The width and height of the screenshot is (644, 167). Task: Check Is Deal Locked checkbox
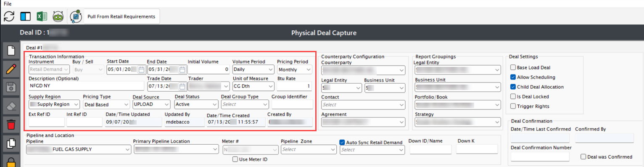point(513,96)
